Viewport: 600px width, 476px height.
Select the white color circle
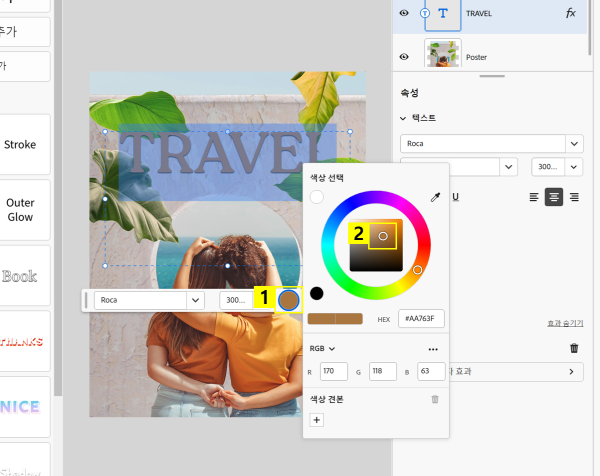tap(316, 197)
